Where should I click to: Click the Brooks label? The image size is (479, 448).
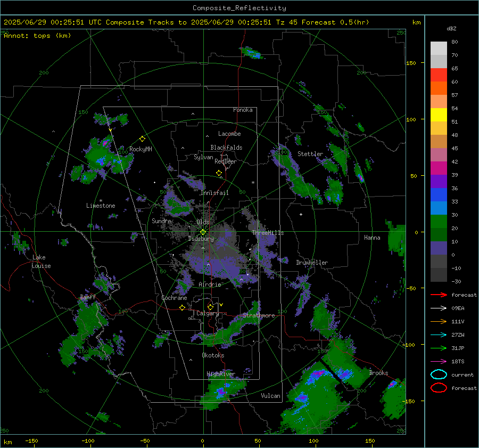[x=378, y=373]
